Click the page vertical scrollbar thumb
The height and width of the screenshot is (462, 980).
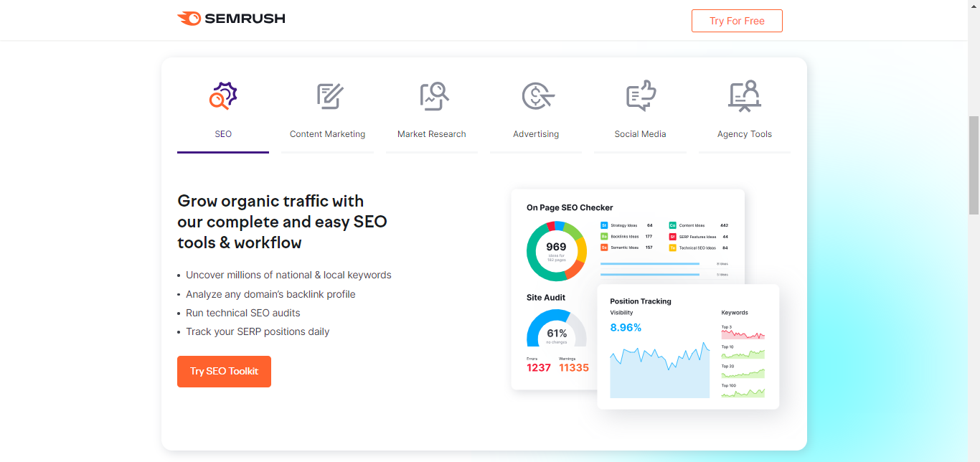tap(974, 165)
